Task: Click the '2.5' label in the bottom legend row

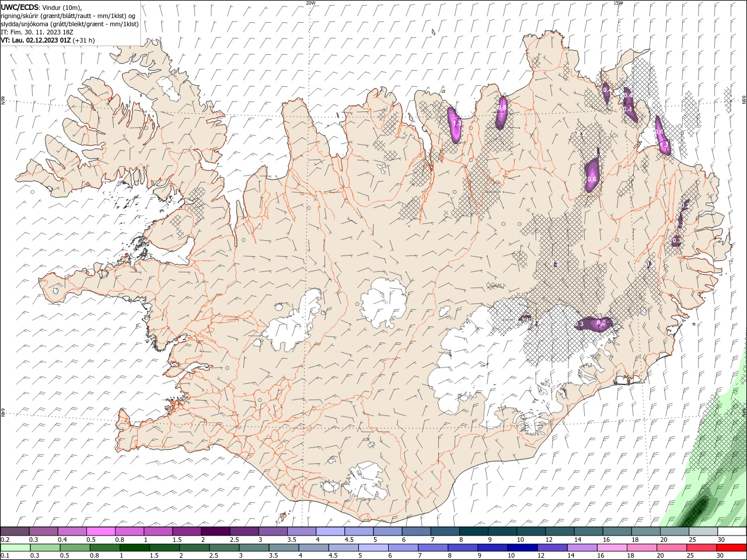Action: (214, 555)
